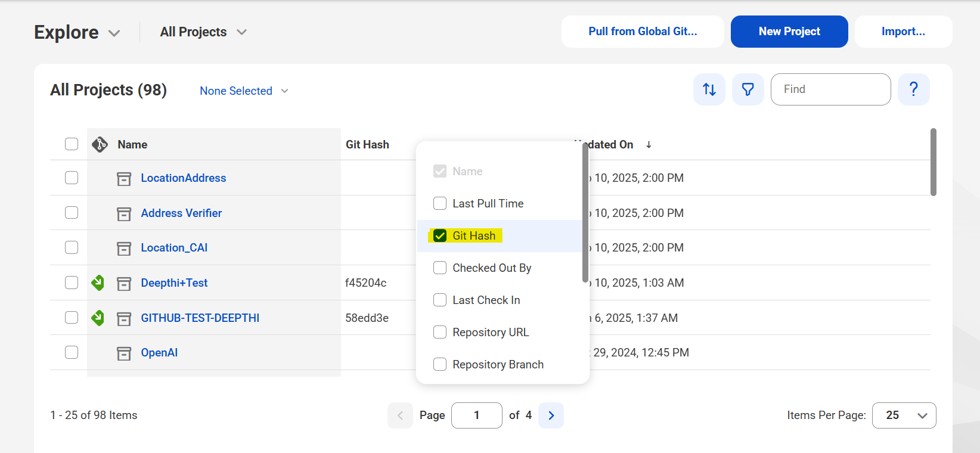
Task: Go to the next page arrow
Action: pos(551,415)
